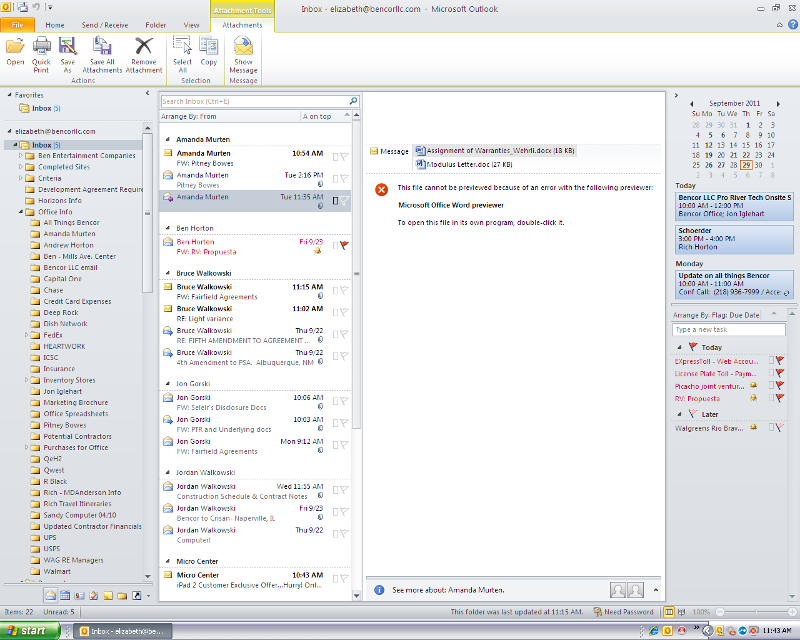Toggle category box on RV: Propuesta task
Image resolution: width=800 pixels, height=640 pixels.
tap(771, 398)
